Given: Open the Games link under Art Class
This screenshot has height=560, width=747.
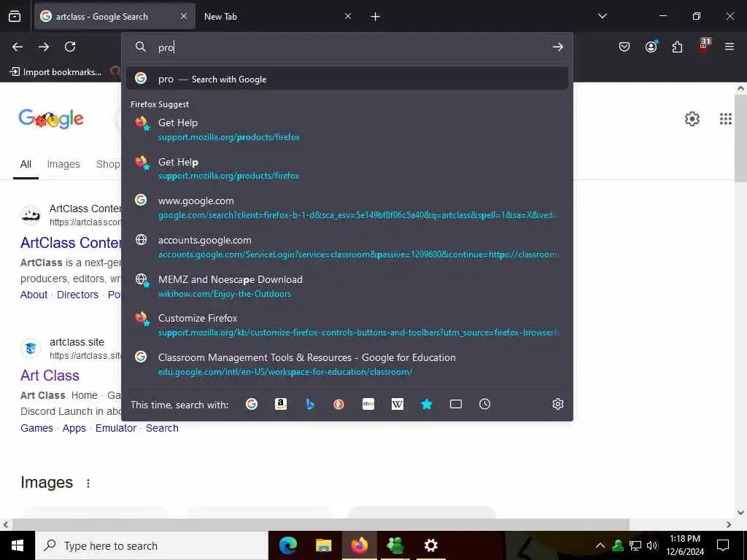Looking at the screenshot, I should point(36,428).
